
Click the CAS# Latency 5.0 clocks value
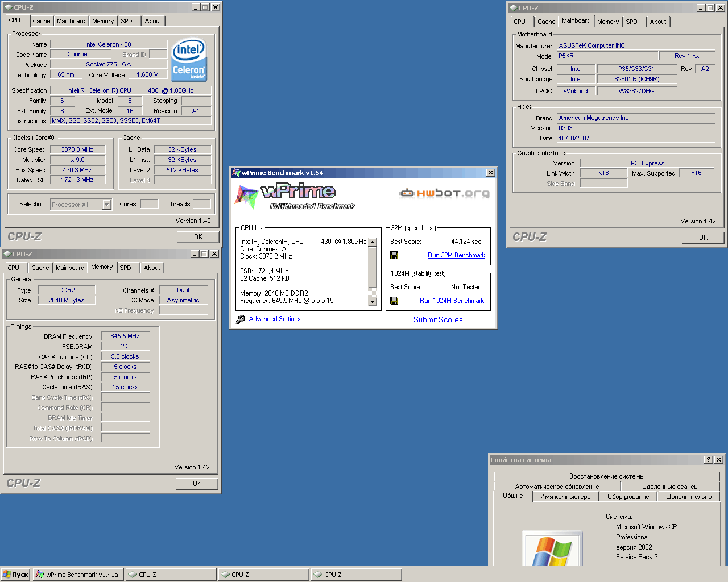[x=125, y=356]
